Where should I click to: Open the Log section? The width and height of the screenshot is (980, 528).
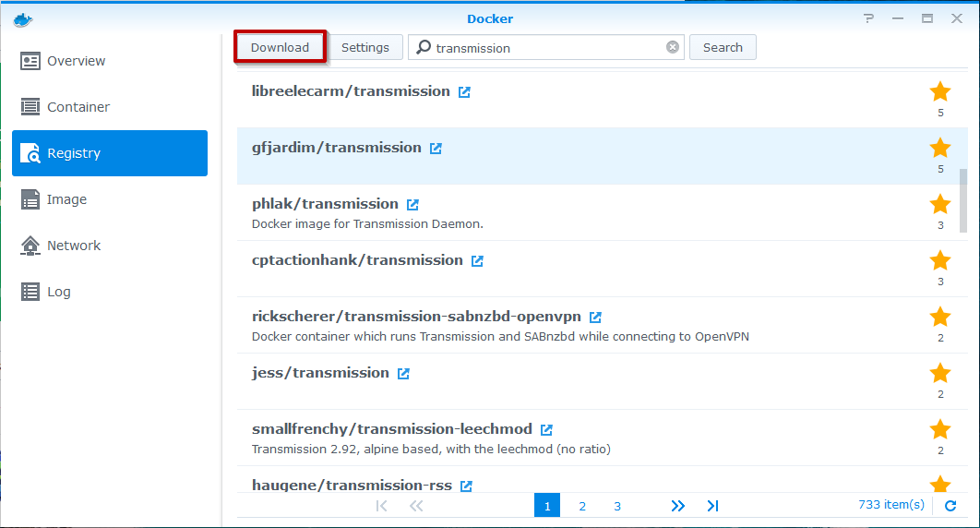tap(110, 292)
